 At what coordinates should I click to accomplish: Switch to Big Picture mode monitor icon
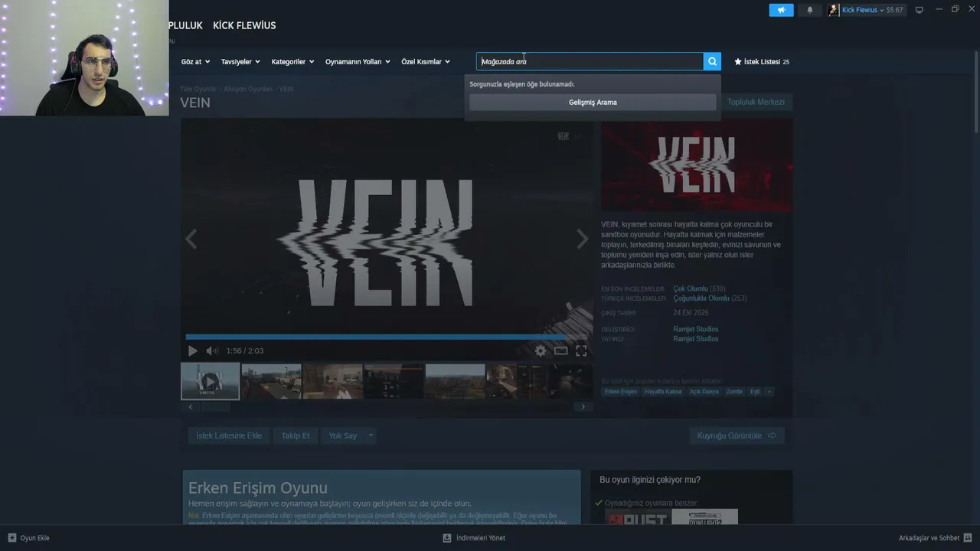point(920,10)
